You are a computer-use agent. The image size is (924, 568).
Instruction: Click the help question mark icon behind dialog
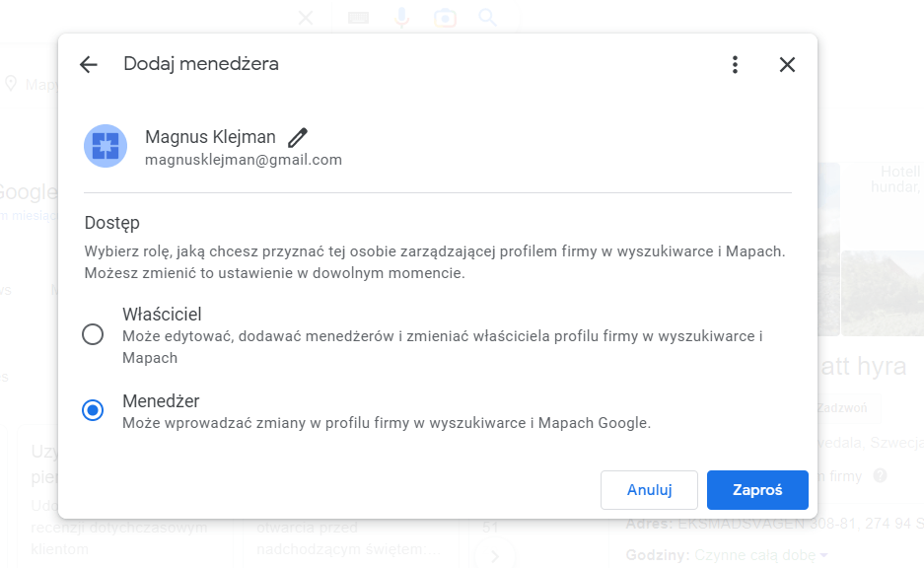(x=880, y=475)
